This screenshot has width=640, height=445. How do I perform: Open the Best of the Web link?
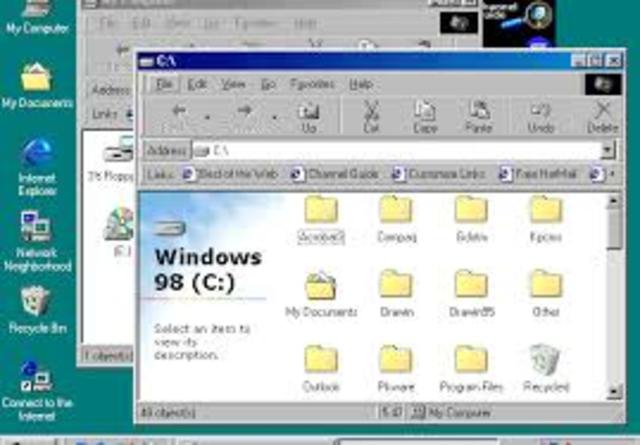coord(231,174)
